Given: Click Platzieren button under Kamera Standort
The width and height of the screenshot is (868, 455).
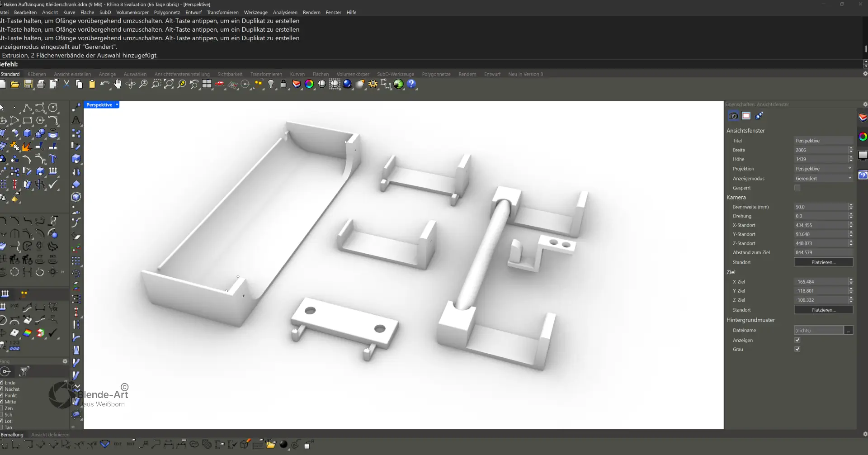Looking at the screenshot, I should (x=823, y=262).
